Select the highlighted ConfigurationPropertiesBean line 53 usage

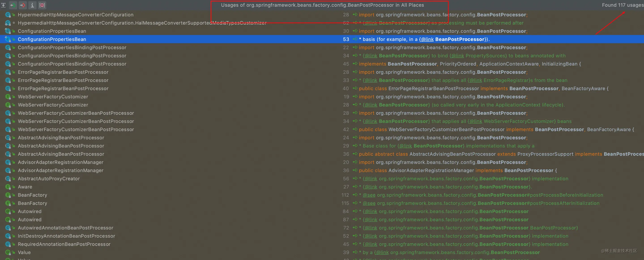pyautogui.click(x=52, y=39)
